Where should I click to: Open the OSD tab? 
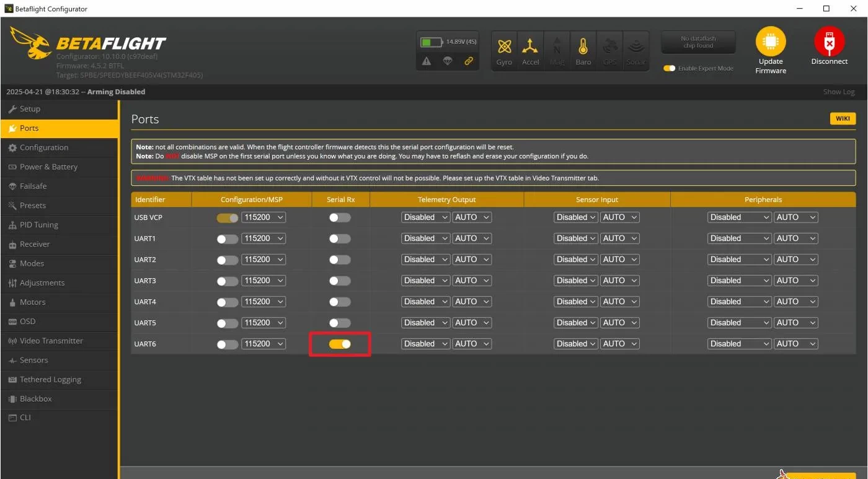59,321
